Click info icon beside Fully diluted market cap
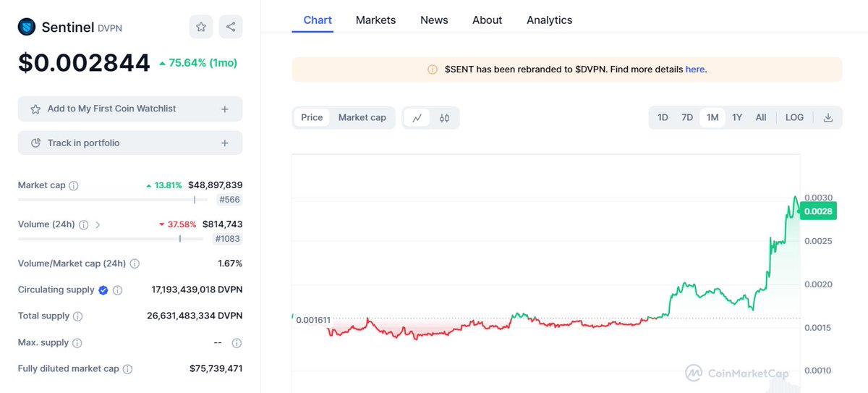 tap(127, 368)
